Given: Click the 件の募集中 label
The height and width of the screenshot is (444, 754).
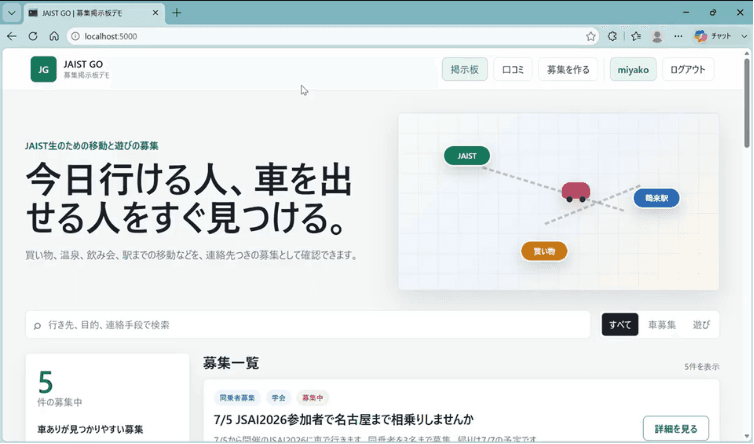Looking at the screenshot, I should [x=60, y=402].
